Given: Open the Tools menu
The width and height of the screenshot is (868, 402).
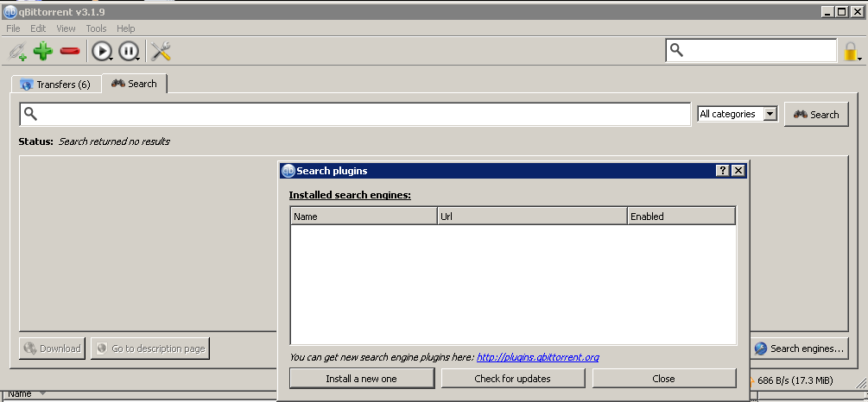Looking at the screenshot, I should [96, 28].
